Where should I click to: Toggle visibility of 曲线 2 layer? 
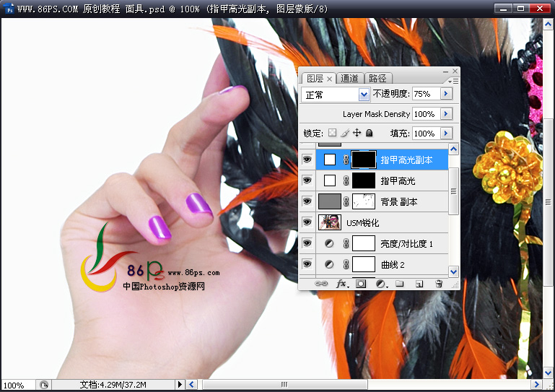pyautogui.click(x=307, y=263)
